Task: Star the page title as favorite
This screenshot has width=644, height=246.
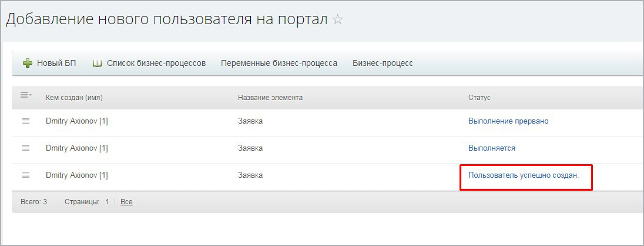Action: [x=337, y=19]
